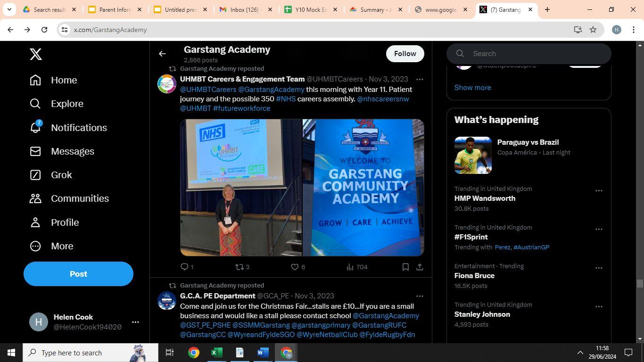Open more options for Stanley Johnson trend
The height and width of the screenshot is (362, 644).
coord(599,307)
